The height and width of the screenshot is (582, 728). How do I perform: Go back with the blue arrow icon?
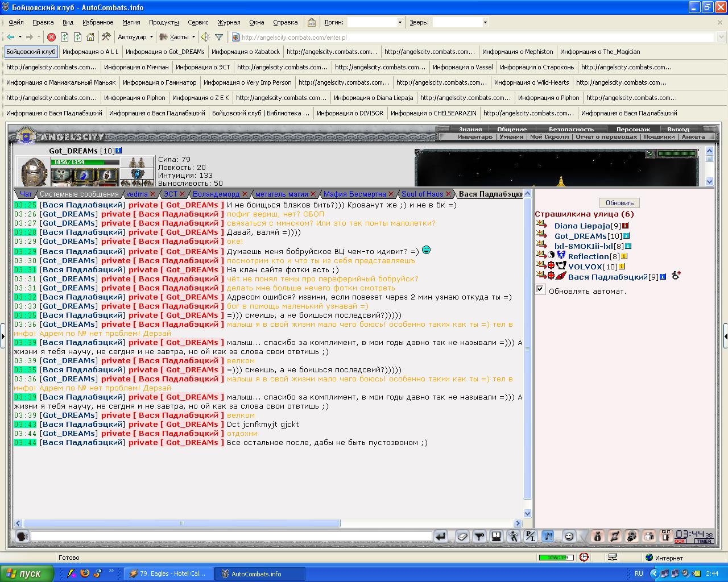coord(11,37)
